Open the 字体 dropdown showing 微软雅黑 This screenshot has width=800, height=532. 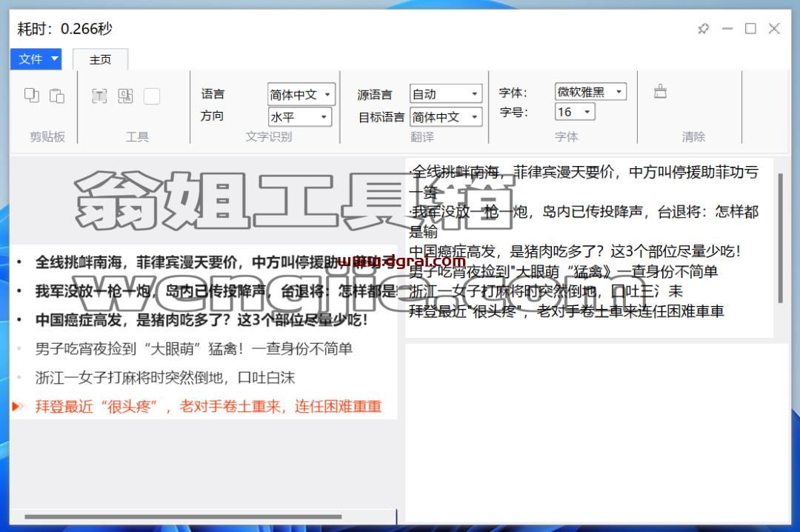(590, 92)
